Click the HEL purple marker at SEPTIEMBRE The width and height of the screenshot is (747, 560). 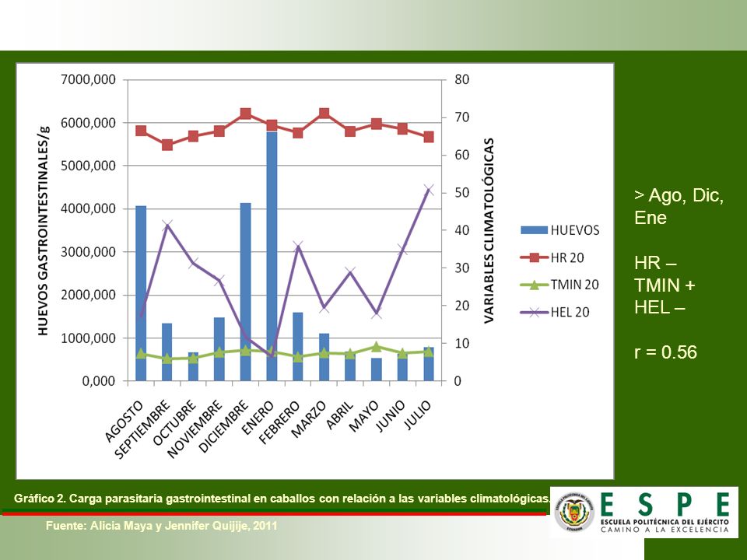(x=167, y=224)
